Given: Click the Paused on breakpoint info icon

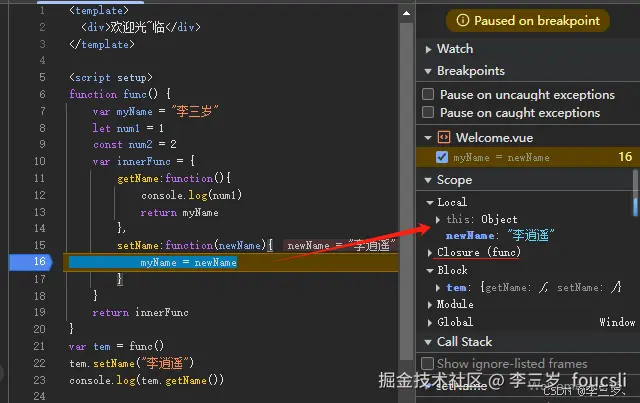Looking at the screenshot, I should pyautogui.click(x=462, y=20).
